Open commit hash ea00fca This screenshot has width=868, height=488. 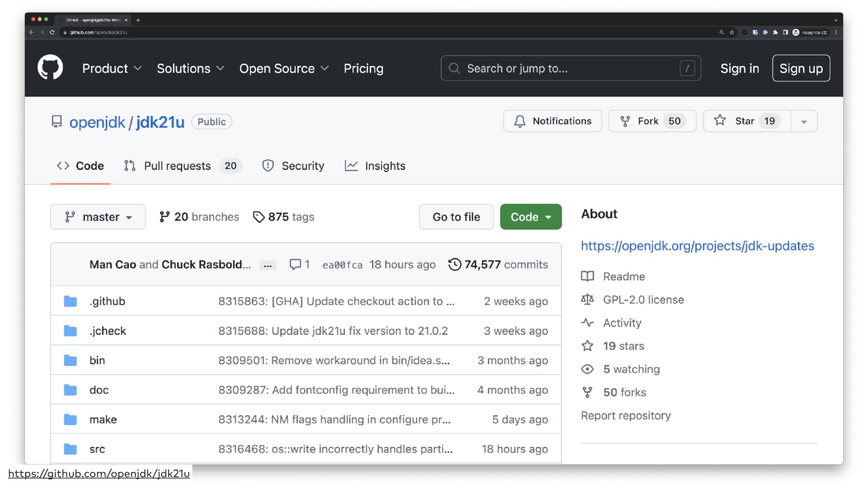click(x=342, y=265)
